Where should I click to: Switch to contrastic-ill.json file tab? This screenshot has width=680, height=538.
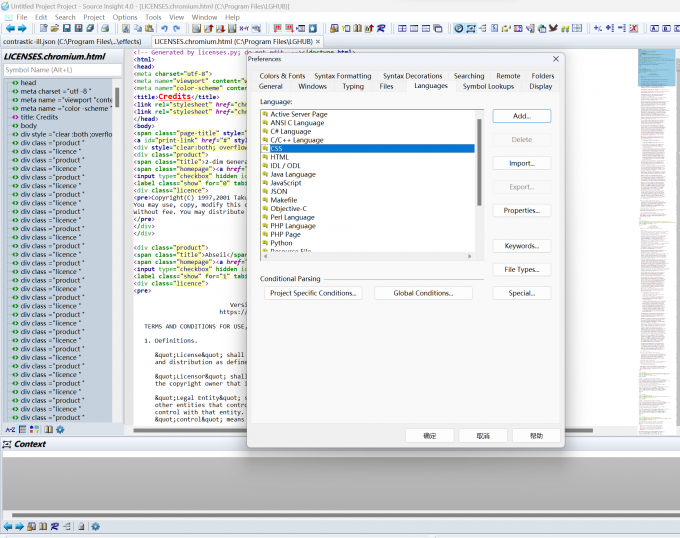74,42
